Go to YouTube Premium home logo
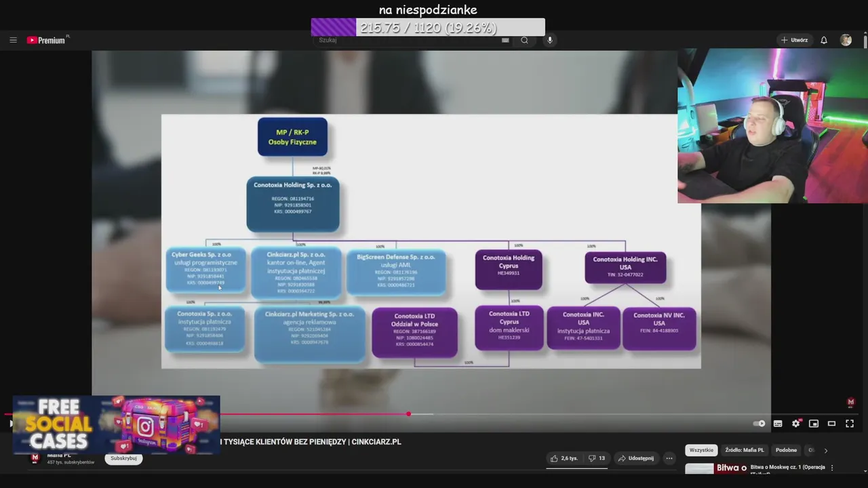The height and width of the screenshot is (488, 868). click(x=47, y=40)
